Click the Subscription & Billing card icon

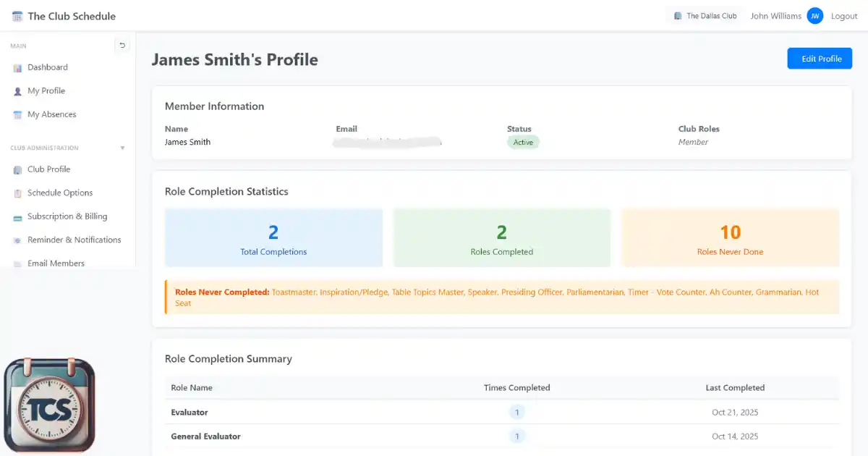(18, 217)
